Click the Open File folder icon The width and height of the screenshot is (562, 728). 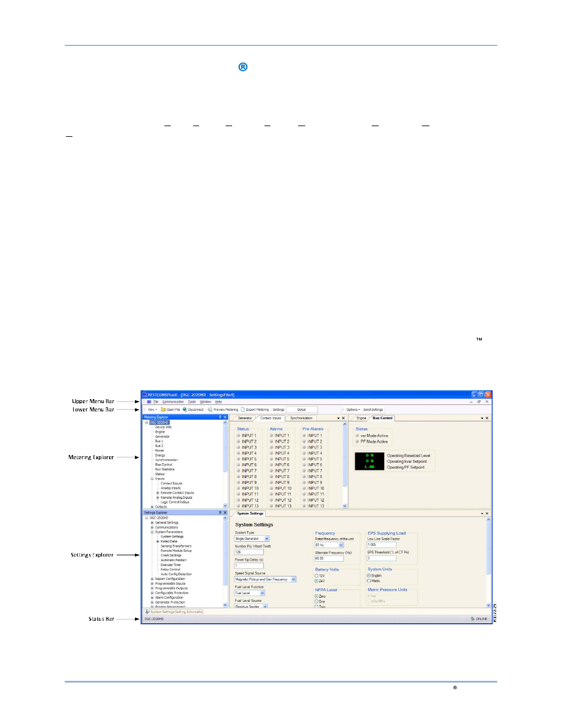pyautogui.click(x=163, y=409)
